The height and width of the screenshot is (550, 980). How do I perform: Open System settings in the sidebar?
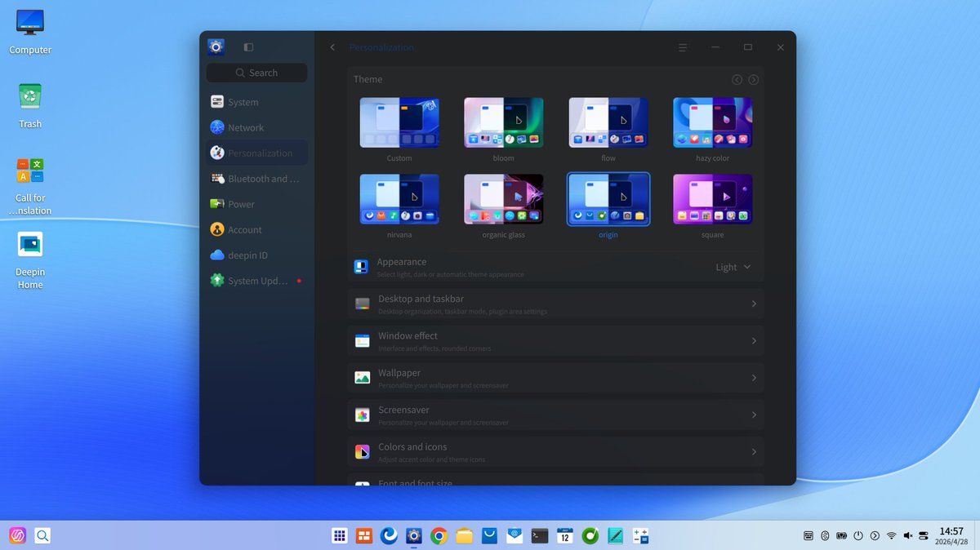point(256,102)
